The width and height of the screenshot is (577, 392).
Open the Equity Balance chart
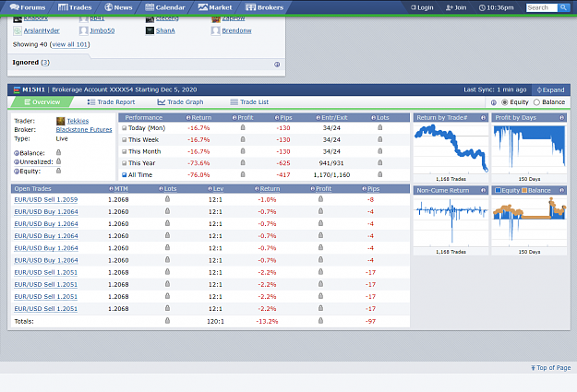click(x=529, y=221)
